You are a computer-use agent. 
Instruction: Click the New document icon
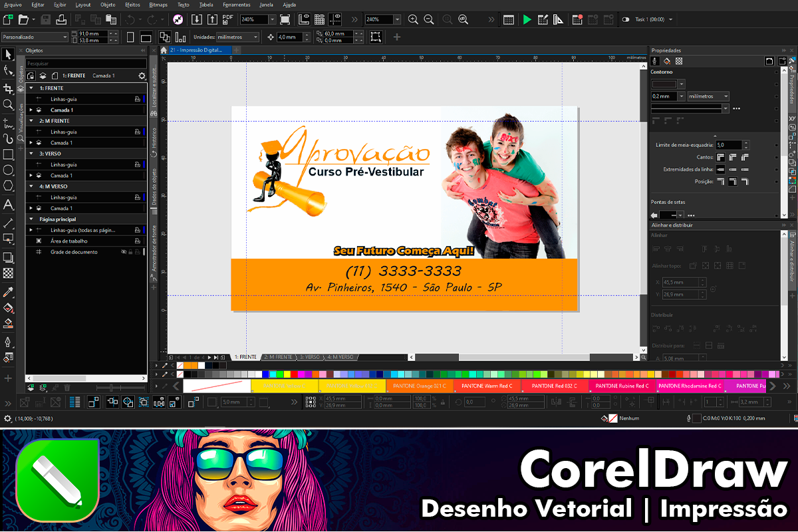pos(9,20)
